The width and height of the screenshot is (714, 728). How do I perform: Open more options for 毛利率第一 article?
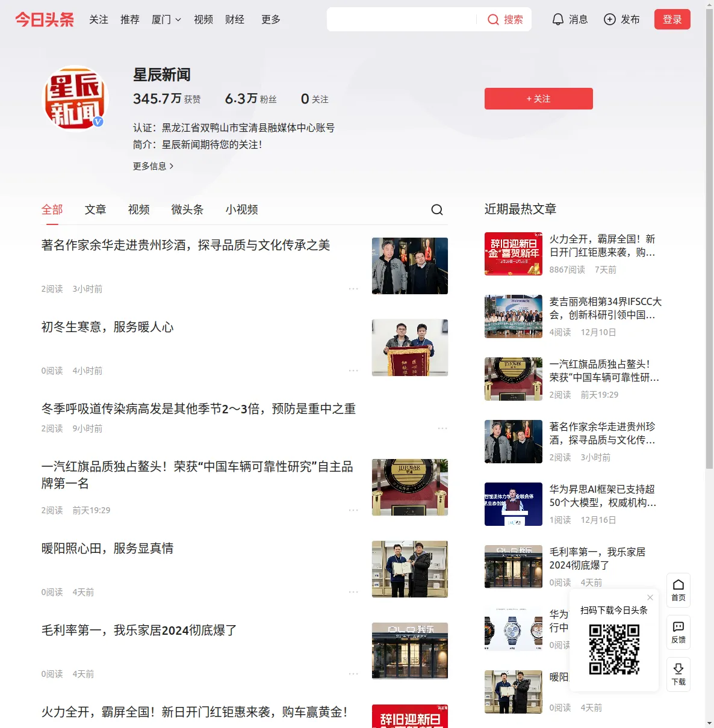pyautogui.click(x=353, y=674)
